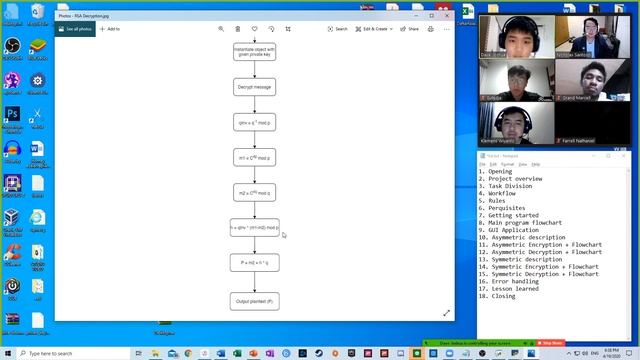This screenshot has width=640, height=360.
Task: Open OneNote from the taskbar
Action: point(270,353)
